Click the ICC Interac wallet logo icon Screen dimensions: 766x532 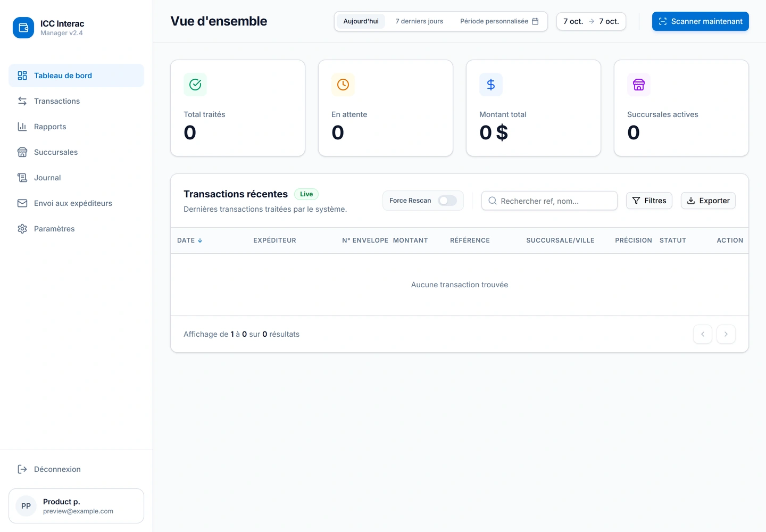[23, 28]
